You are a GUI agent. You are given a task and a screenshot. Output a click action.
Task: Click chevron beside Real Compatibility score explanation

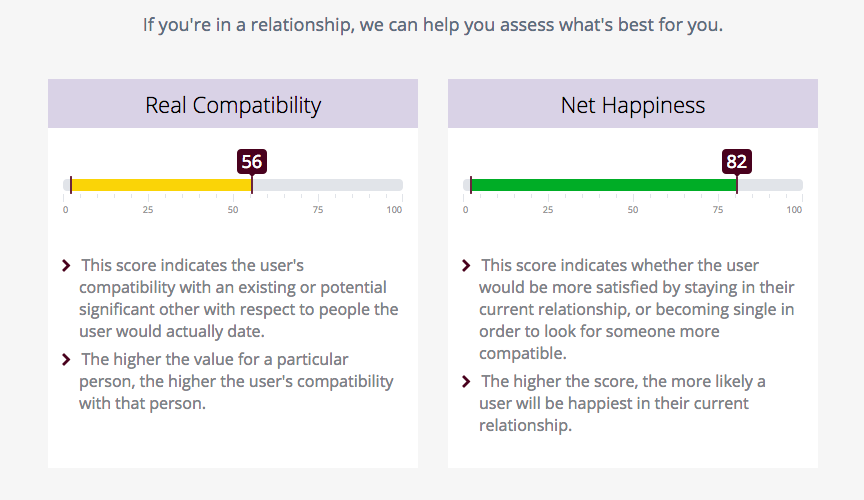tap(66, 266)
